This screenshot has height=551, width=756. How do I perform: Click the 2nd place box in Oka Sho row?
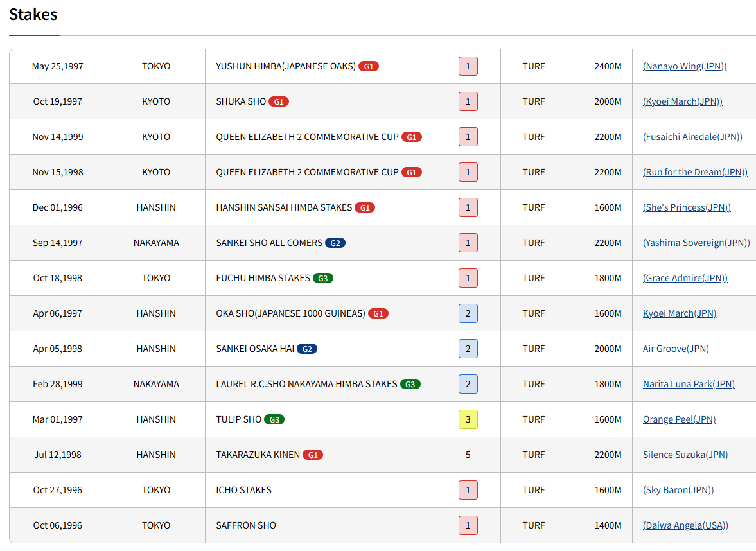click(468, 313)
